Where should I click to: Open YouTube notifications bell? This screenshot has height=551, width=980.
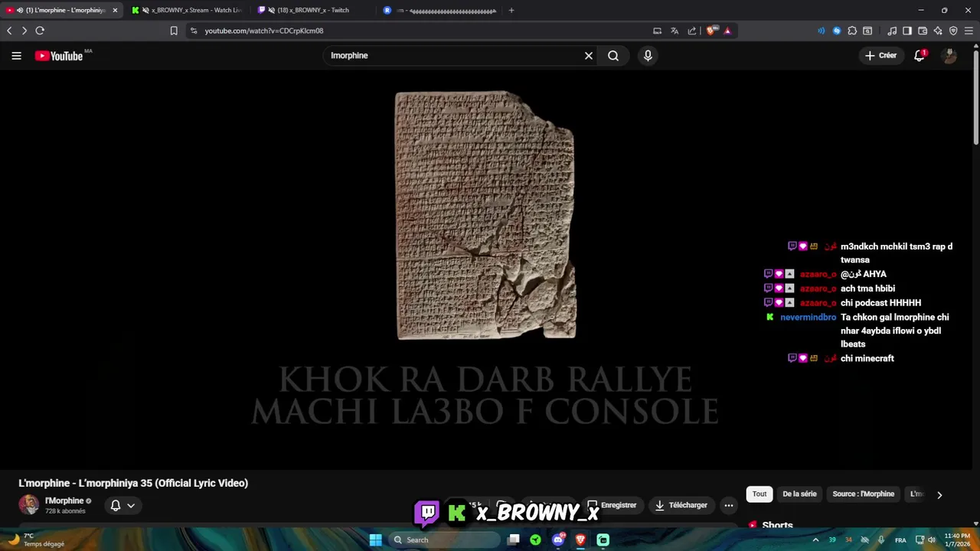(x=920, y=55)
